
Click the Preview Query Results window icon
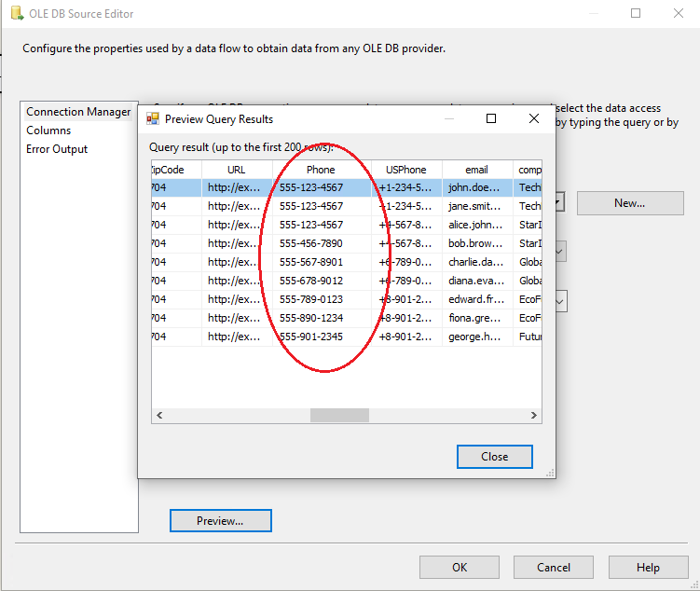[x=153, y=119]
